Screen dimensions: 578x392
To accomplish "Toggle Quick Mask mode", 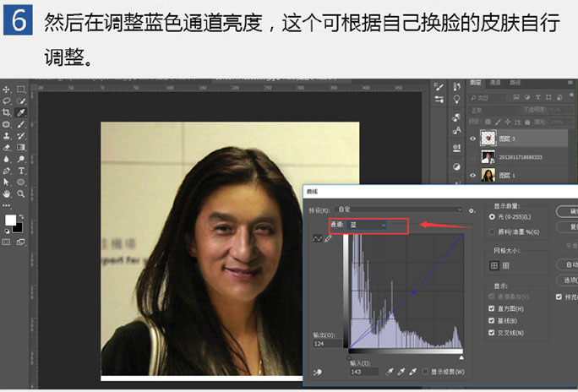I will click(x=6, y=242).
